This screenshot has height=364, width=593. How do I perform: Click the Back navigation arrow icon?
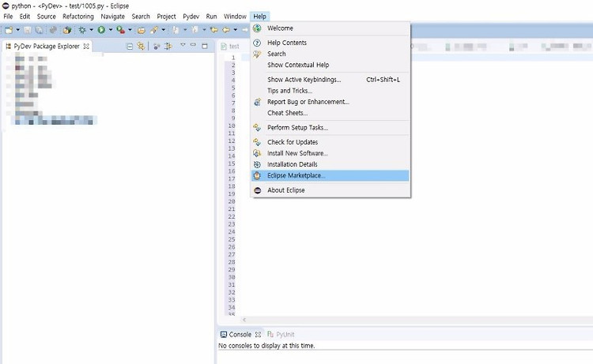point(226,30)
